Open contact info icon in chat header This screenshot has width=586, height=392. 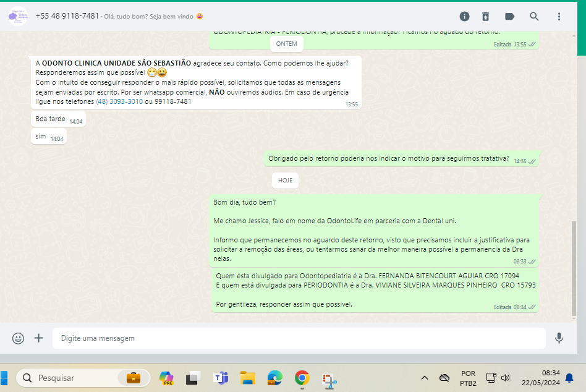[464, 17]
